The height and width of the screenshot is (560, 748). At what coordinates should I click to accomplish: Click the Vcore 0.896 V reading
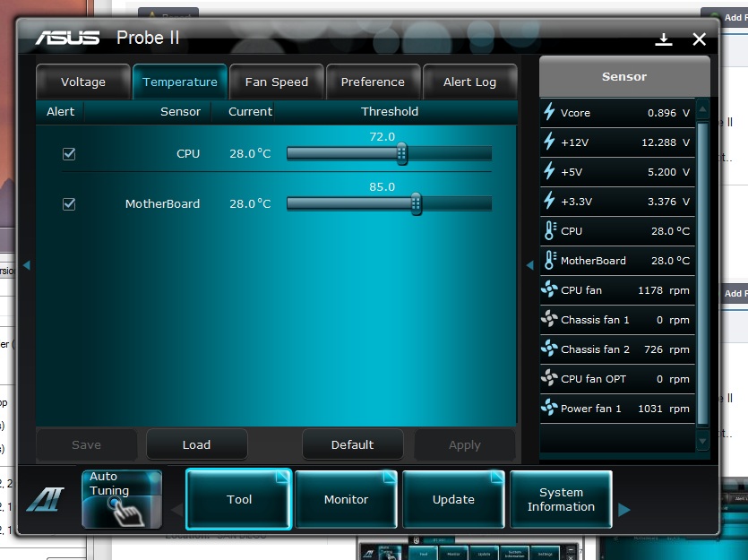click(668, 113)
